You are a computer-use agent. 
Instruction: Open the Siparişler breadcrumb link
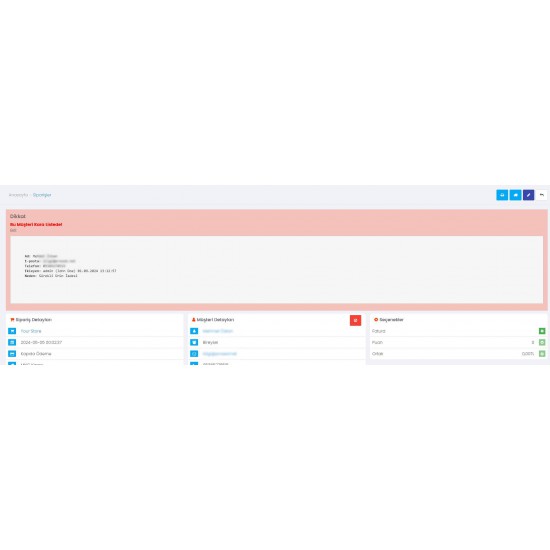coord(42,195)
